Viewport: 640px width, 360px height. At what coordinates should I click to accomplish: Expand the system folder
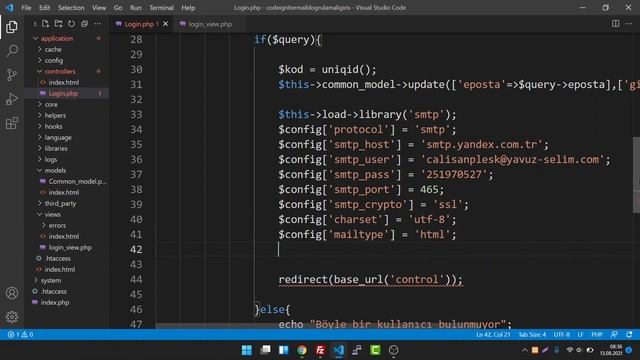pos(51,280)
